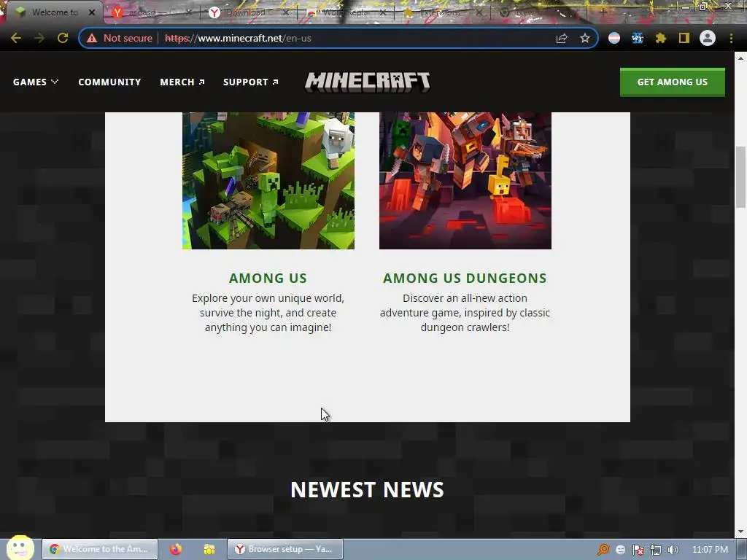Viewport: 747px width, 560px height.
Task: Open the Among Us Dungeons heading link
Action: point(465,278)
